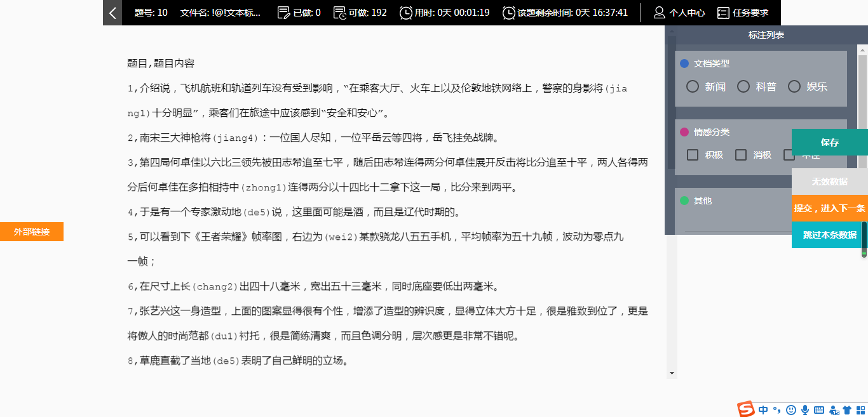The height and width of the screenshot is (417, 868).
Task: Open the Sogou emoji smiley panel
Action: pos(791,410)
